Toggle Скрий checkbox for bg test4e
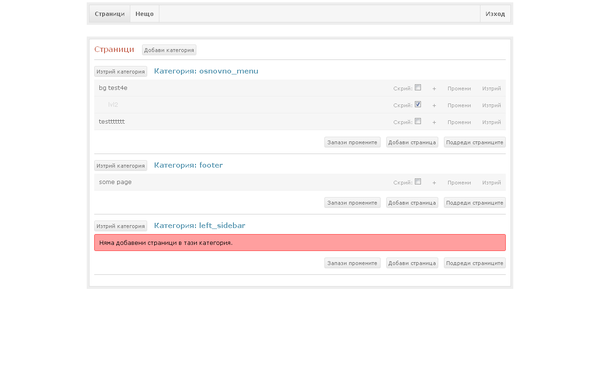This screenshot has height=383, width=600. coord(418,88)
